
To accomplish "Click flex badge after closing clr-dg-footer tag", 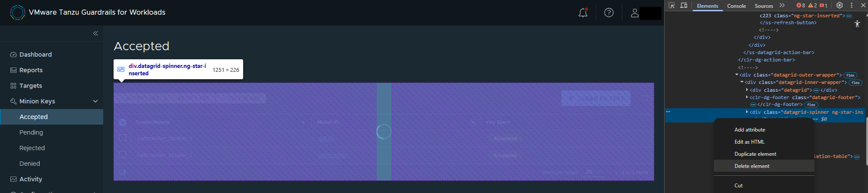I will point(811,105).
